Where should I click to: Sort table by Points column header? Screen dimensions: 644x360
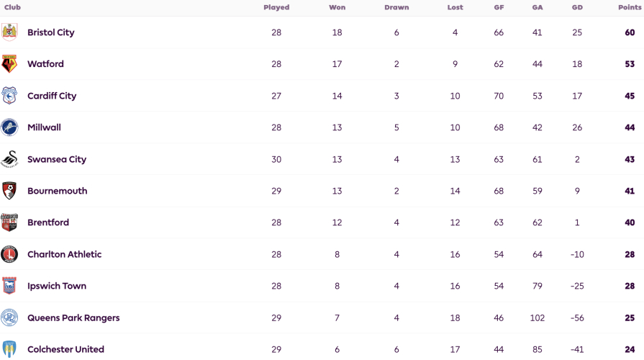click(630, 7)
